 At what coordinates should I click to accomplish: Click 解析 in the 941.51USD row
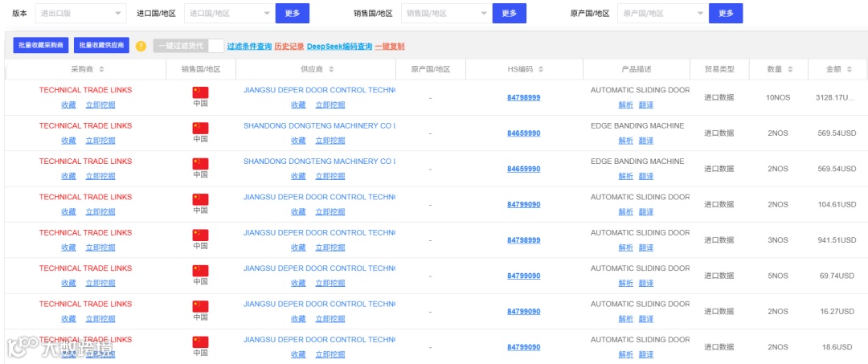click(x=625, y=247)
